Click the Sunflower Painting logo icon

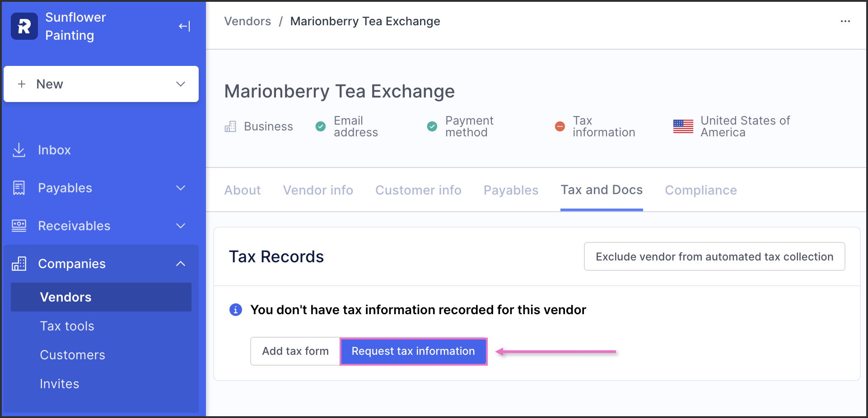click(24, 26)
